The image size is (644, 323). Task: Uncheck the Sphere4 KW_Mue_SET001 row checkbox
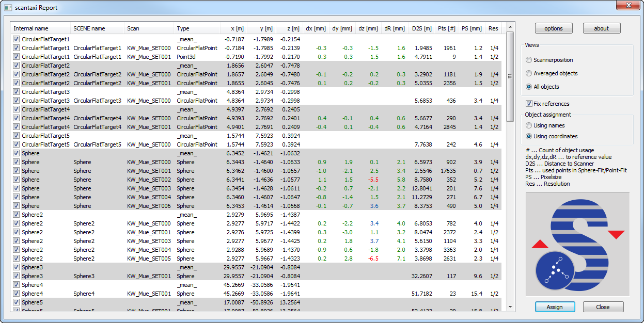pyautogui.click(x=17, y=294)
